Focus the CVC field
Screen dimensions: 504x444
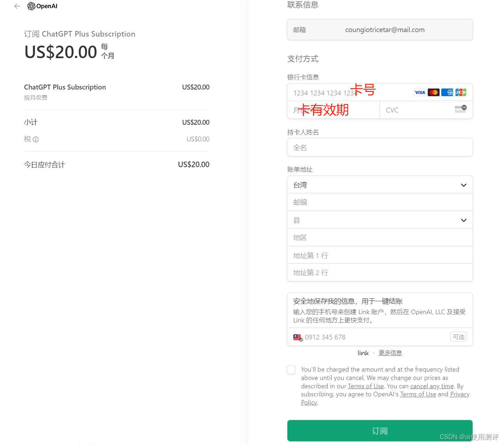(426, 110)
